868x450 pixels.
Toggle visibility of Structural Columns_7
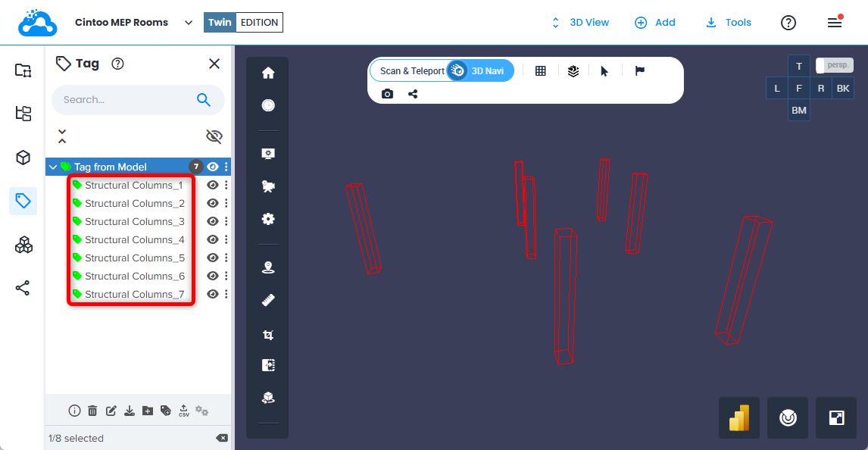(x=213, y=295)
